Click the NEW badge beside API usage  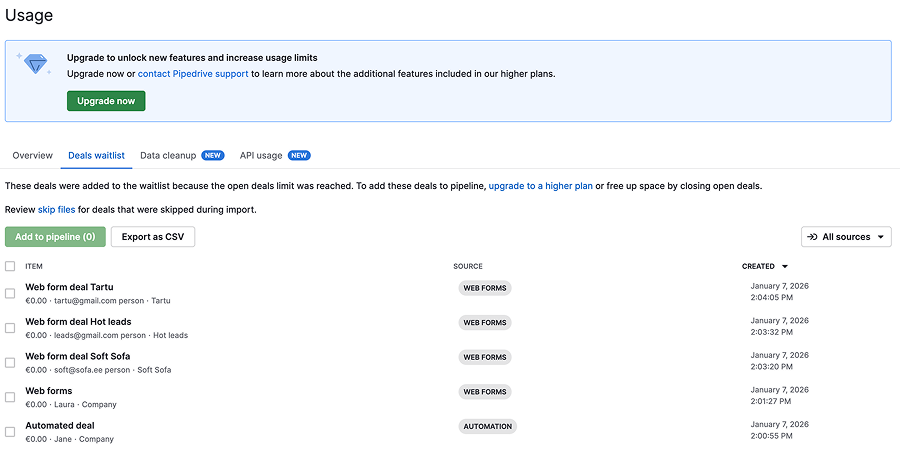299,156
